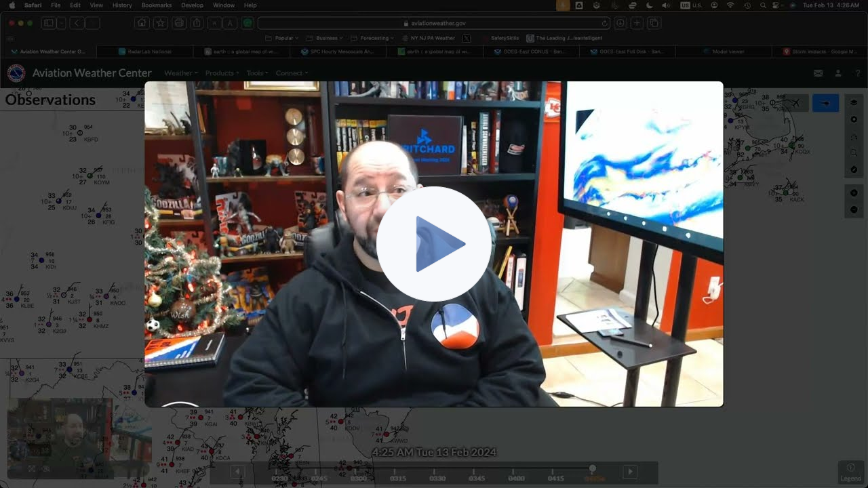Viewport: 868px width, 488px height.
Task: Toggle the airplane mode map button
Action: coord(795,103)
